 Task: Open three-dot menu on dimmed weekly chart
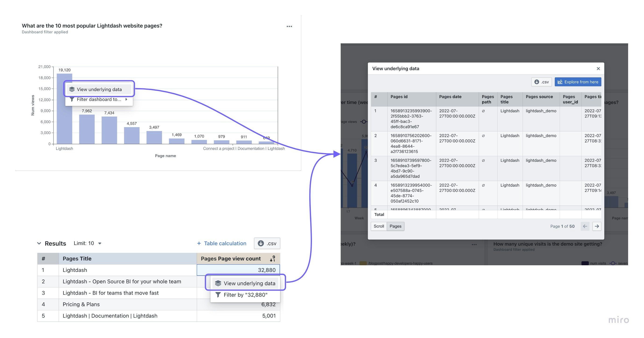[474, 244]
